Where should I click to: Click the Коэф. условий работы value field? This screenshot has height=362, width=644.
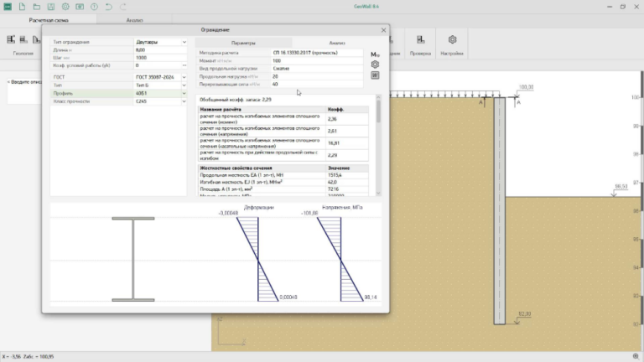click(x=157, y=65)
